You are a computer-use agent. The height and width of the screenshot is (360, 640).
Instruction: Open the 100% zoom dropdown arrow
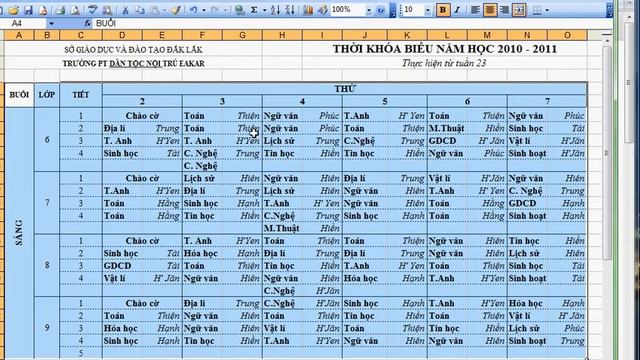click(x=369, y=10)
